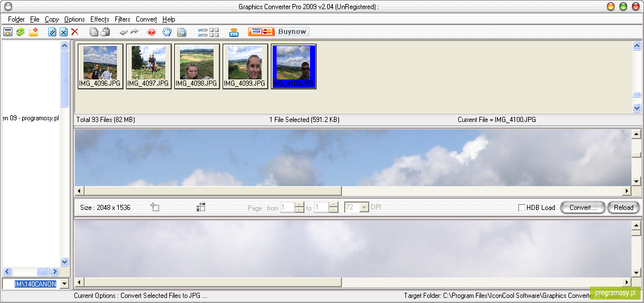
Task: Click the copy files icon
Action: point(94,32)
